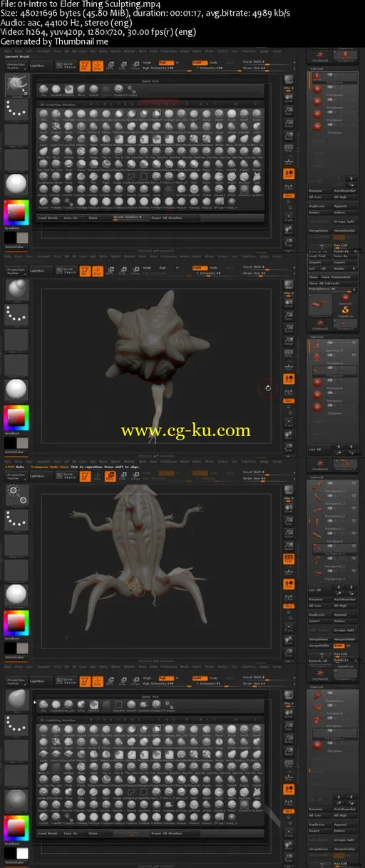Click the BPR render icon beside the spiky head
Viewport: 365px width, 868px height.
[289, 284]
